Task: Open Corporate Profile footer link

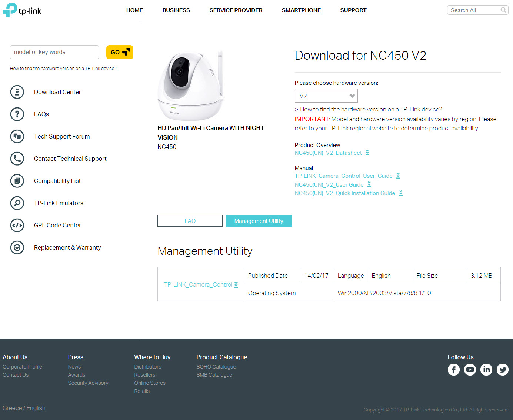Action: (22, 367)
